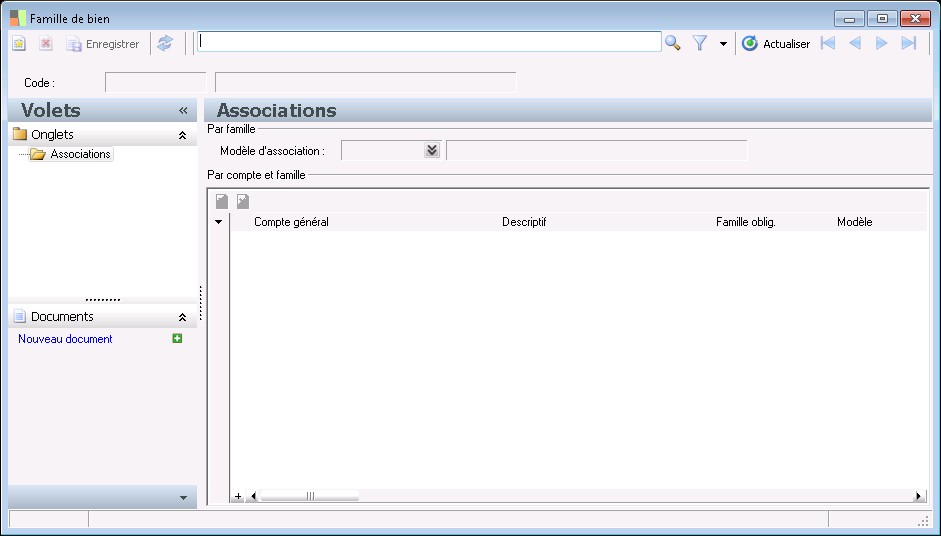Click the Famille de bien title bar icon
This screenshot has height=536, width=941.
[18, 18]
